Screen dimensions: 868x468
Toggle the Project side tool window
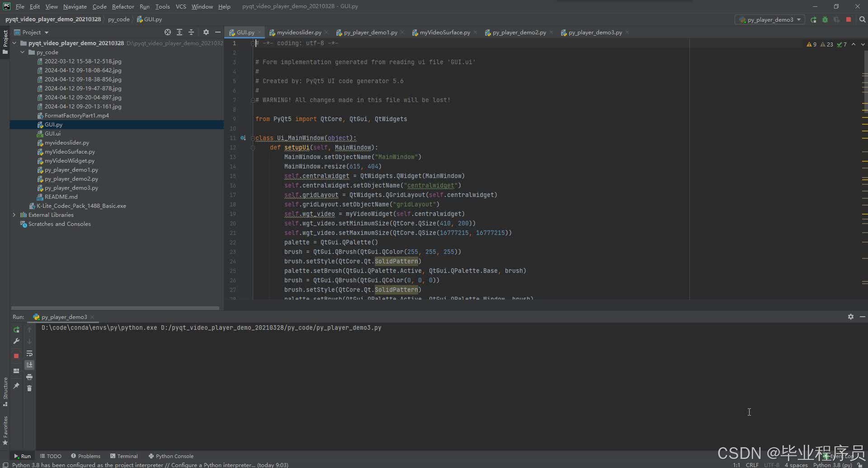pos(5,42)
